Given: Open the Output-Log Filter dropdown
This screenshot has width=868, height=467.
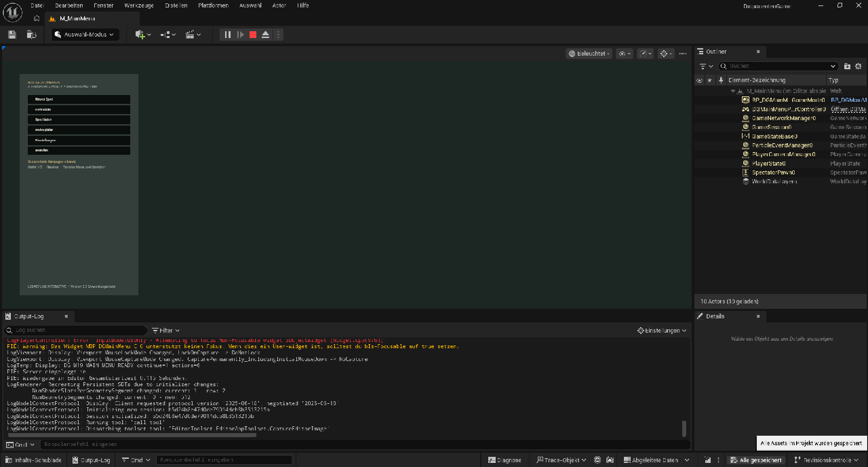Looking at the screenshot, I should click(165, 331).
